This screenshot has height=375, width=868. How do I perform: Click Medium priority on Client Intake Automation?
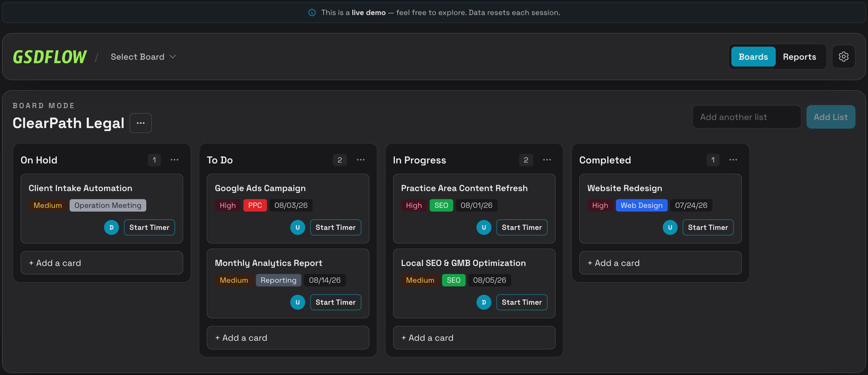(x=47, y=205)
